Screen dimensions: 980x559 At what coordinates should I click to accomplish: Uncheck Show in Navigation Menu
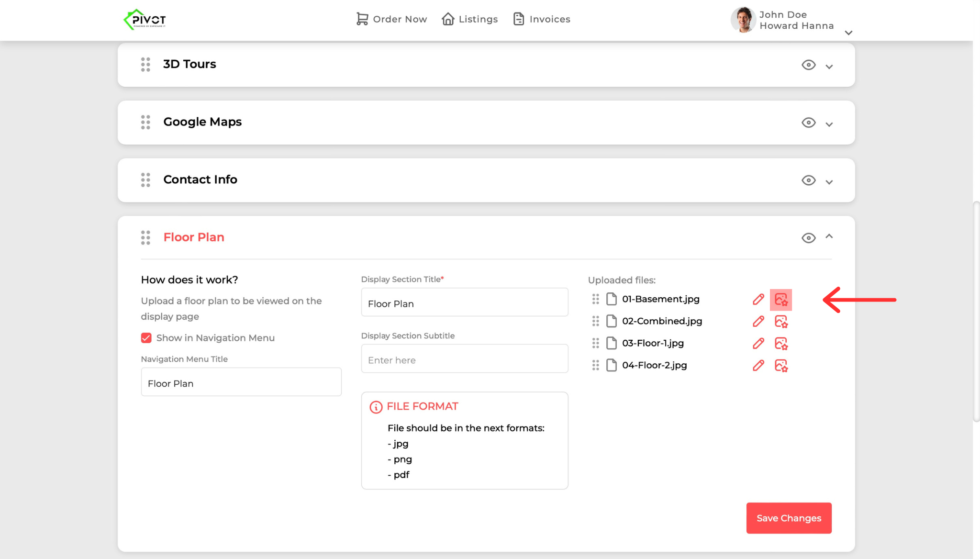[x=146, y=338]
